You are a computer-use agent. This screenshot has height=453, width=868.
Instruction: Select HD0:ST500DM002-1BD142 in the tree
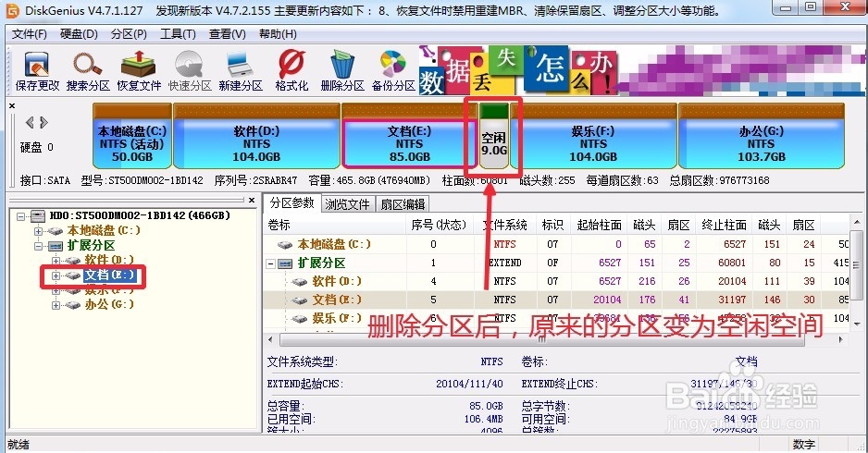click(x=140, y=215)
